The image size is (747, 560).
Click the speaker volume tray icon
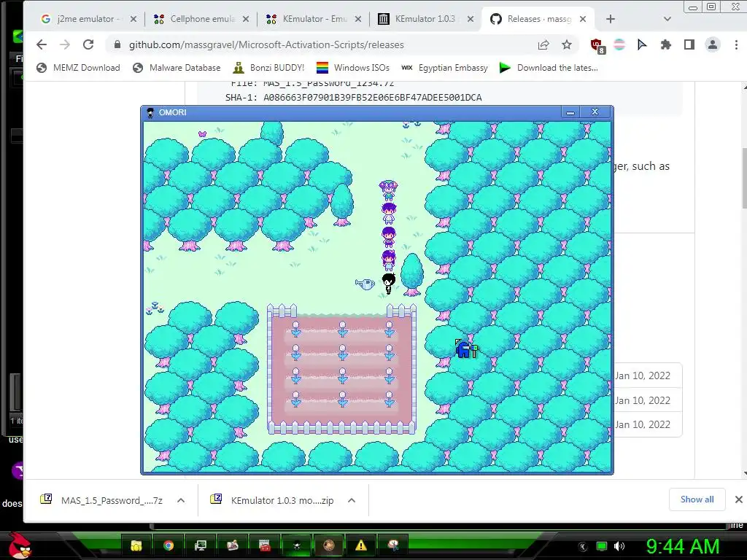(619, 546)
